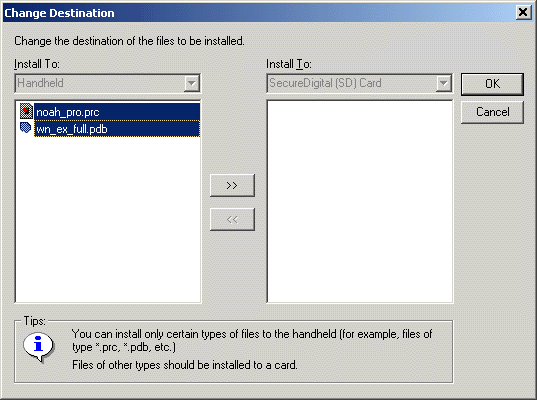Move selected files to card with >> button
Screen dimensions: 537x400
pyautogui.click(x=232, y=185)
